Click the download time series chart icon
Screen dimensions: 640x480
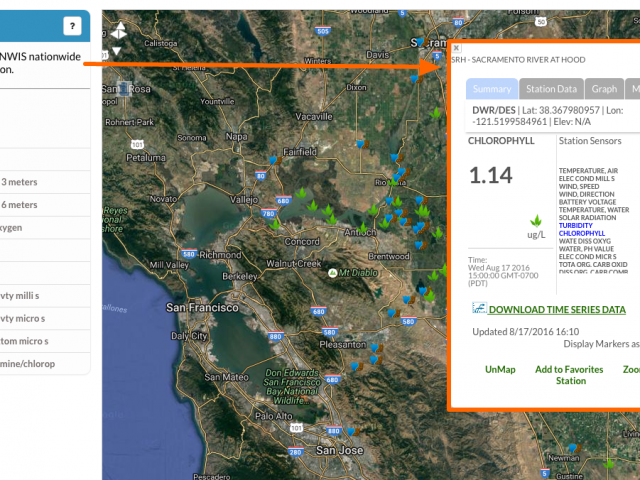point(479,308)
